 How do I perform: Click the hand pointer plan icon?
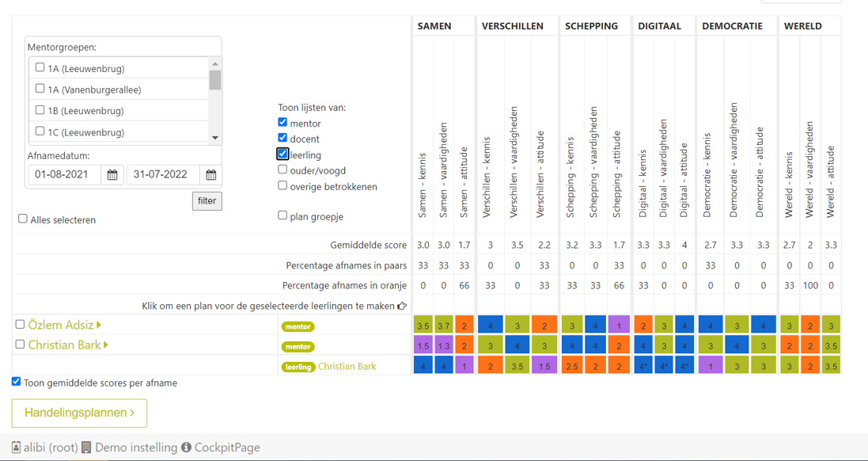(402, 306)
